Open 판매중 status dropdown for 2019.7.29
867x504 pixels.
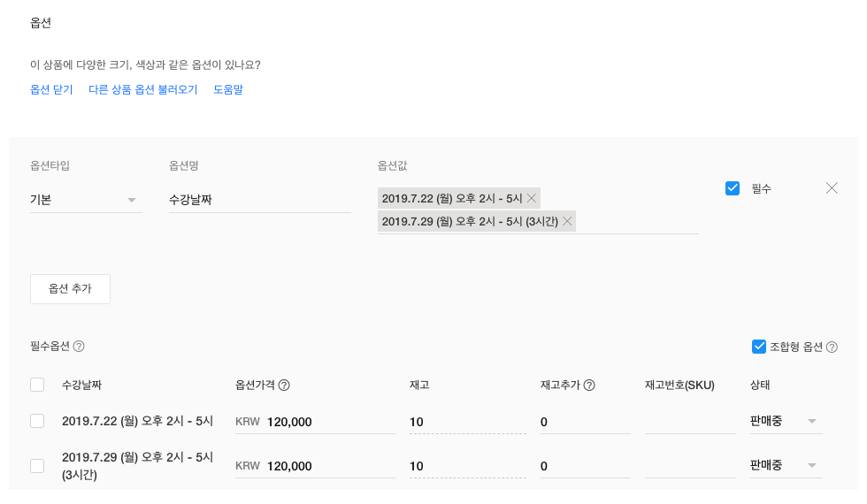point(784,465)
